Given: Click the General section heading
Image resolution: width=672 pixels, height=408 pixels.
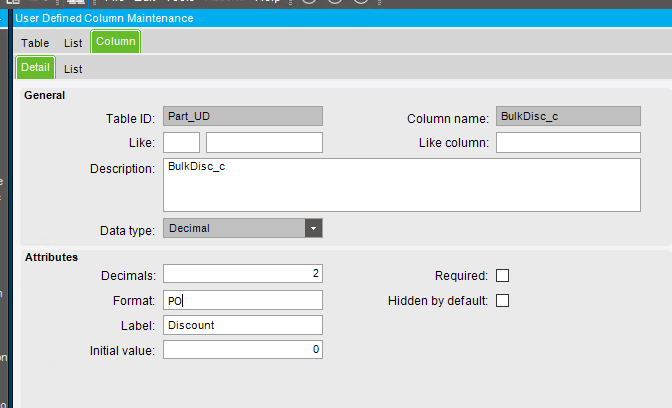Looking at the screenshot, I should pos(45,95).
